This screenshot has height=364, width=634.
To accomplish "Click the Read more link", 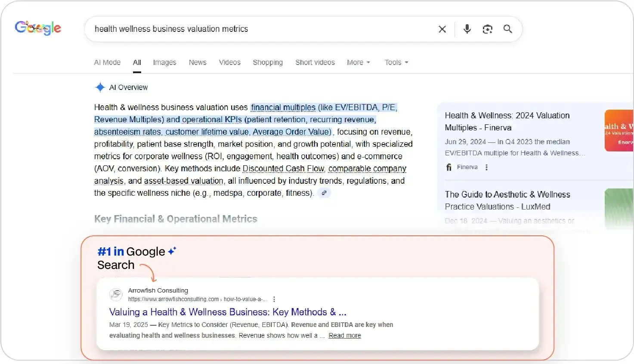I will [344, 335].
